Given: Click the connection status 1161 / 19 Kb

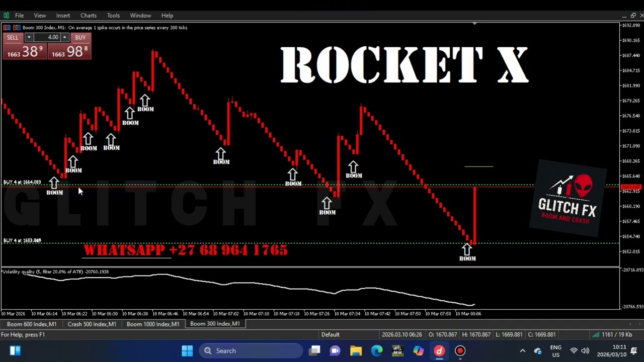Looking at the screenshot, I should (612, 335).
